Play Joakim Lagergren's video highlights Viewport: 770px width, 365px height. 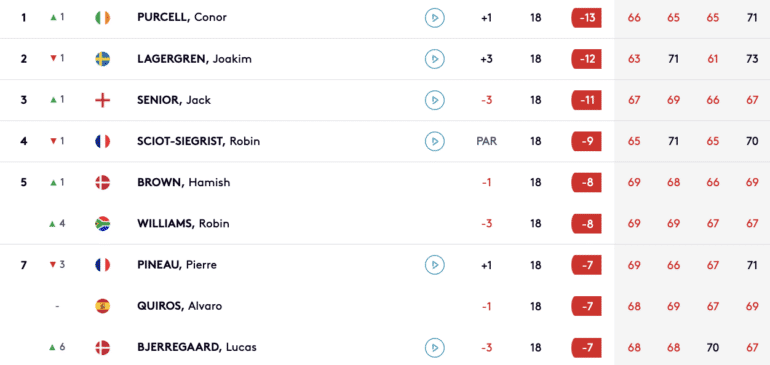click(435, 59)
